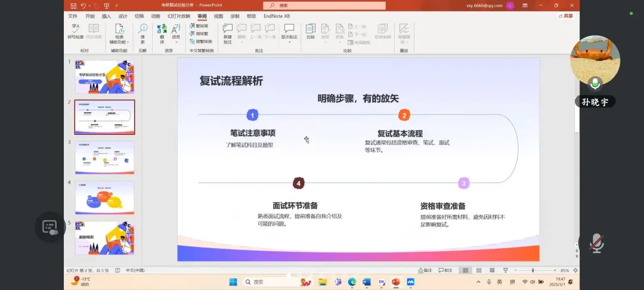
Task: Click the Spelling check (拼写检查) icon
Action: click(x=76, y=31)
